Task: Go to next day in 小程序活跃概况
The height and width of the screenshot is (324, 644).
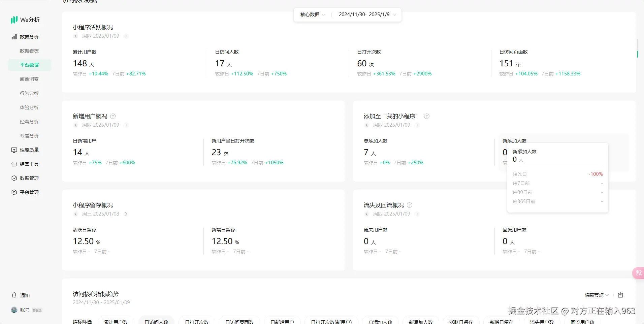Action: click(x=126, y=36)
